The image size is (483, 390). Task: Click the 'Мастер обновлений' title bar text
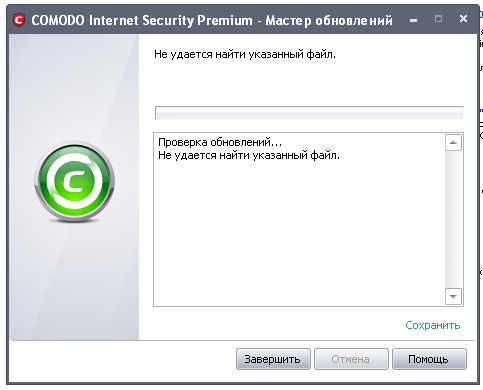tap(329, 21)
